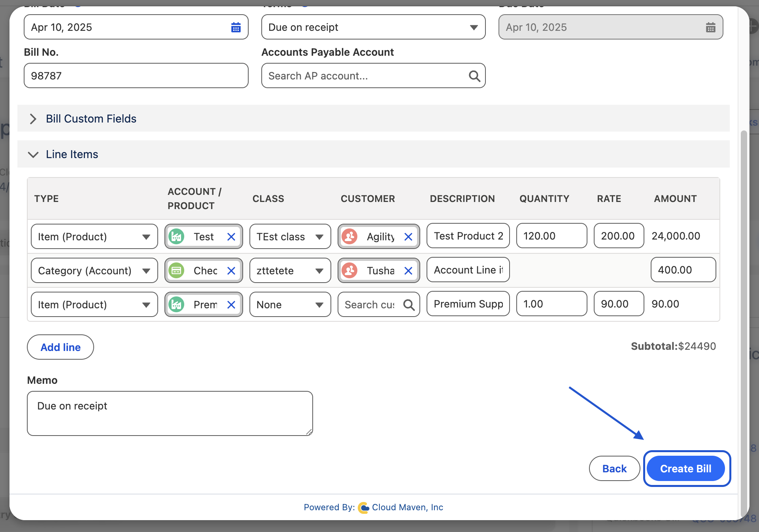Viewport: 759px width, 532px height.
Task: Click the rate field showing 200.00
Action: (619, 236)
